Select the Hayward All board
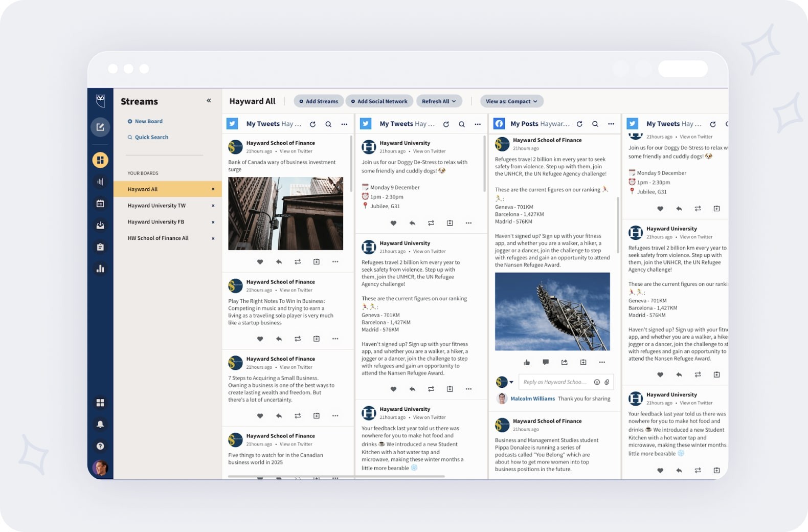 [168, 189]
